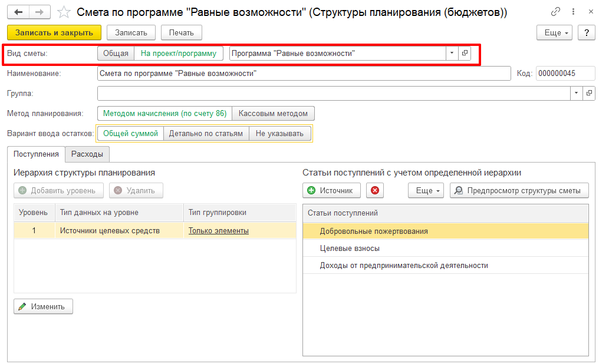Switch planning method to Кассовым методом
599x364 pixels.
tap(273, 113)
